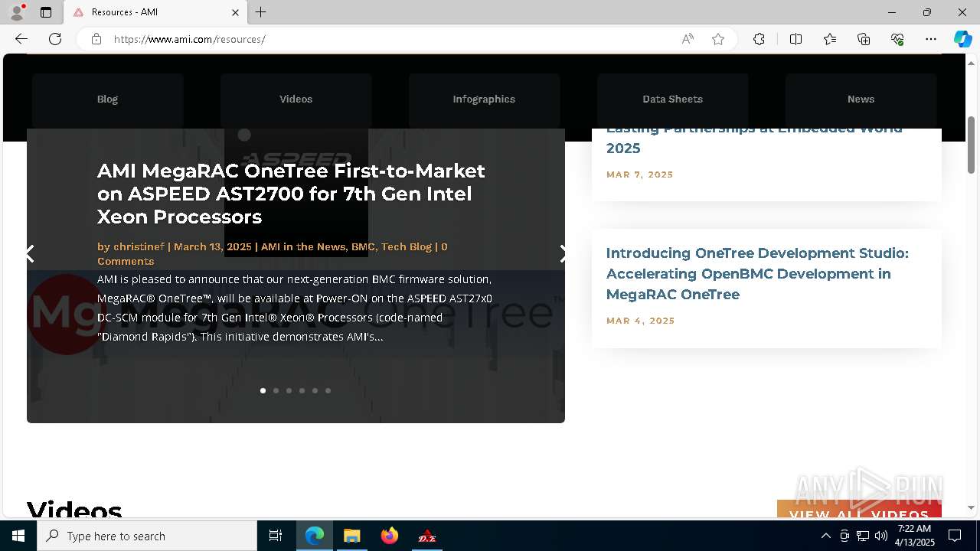Open network status in system tray

862,536
